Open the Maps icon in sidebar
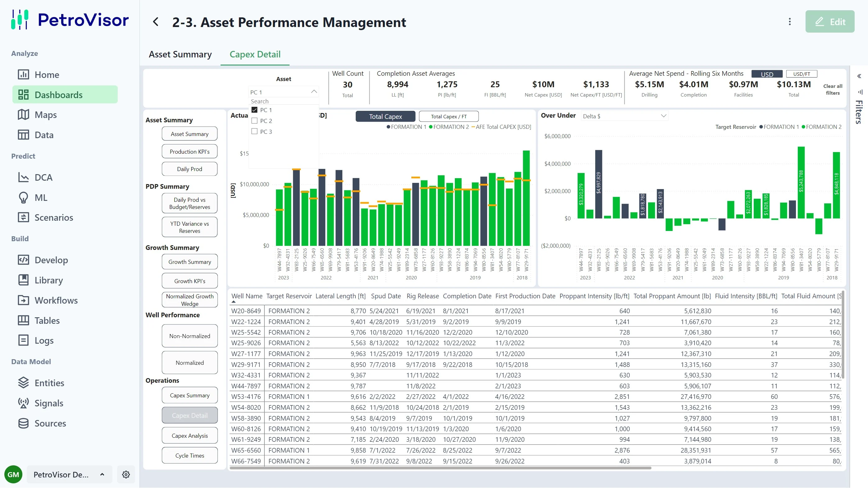868x488 pixels. tap(23, 115)
